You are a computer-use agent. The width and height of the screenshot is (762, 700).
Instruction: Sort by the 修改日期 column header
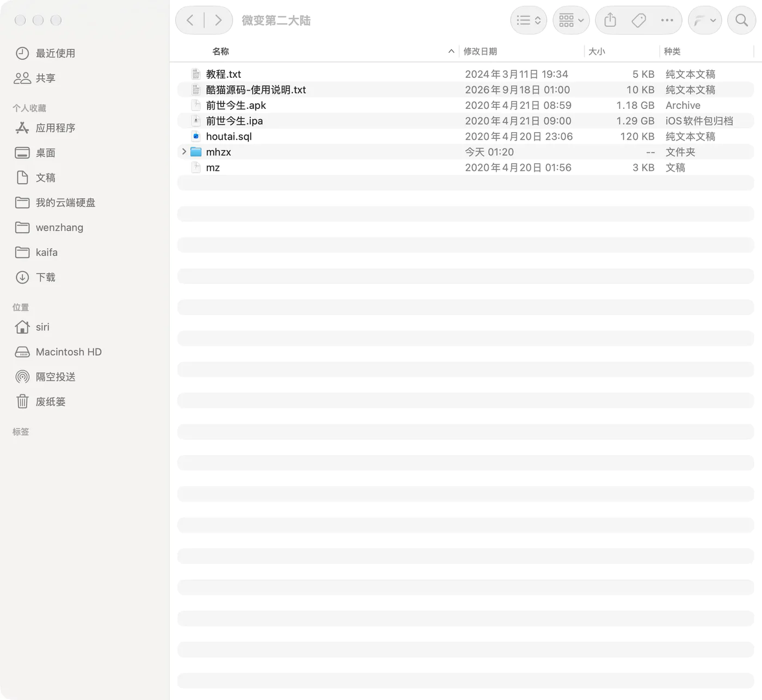480,51
